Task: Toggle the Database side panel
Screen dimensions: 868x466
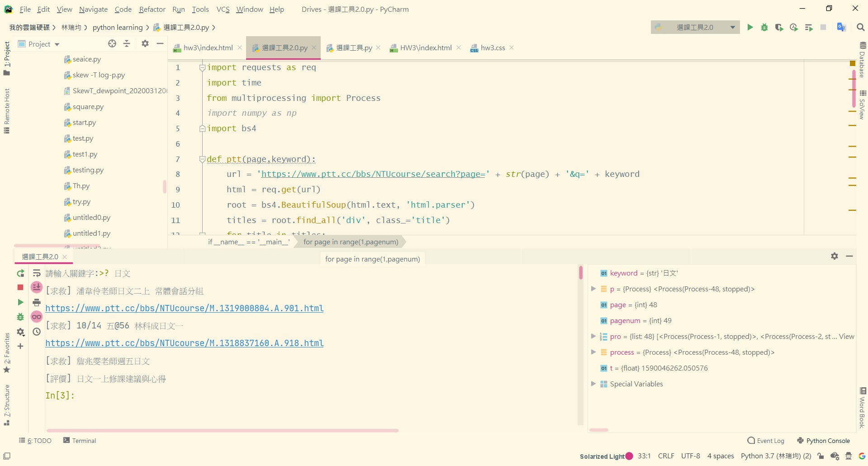Action: click(x=863, y=60)
